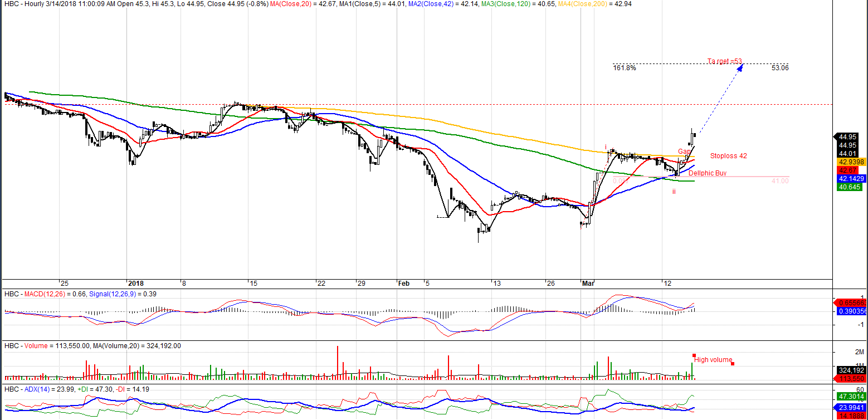Select the 'Mar' date on time axis

(x=588, y=284)
